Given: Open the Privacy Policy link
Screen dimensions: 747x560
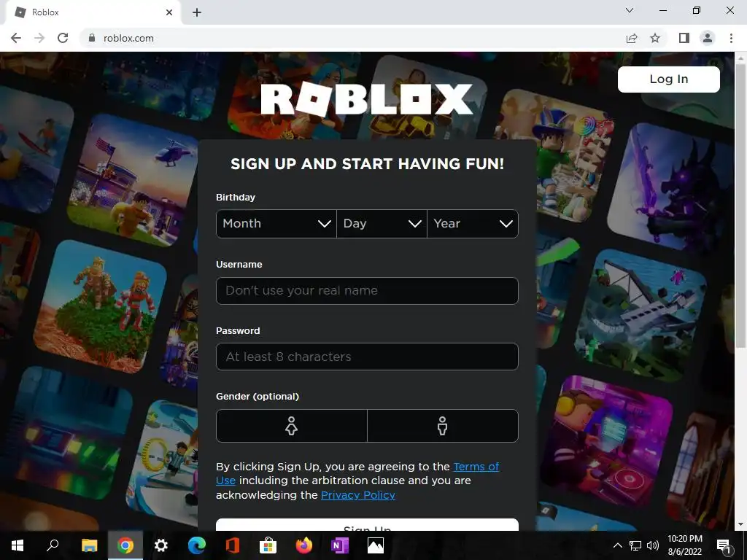Looking at the screenshot, I should pos(357,495).
